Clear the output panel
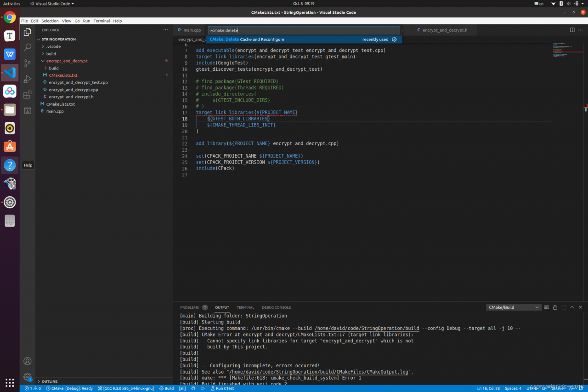588x392 pixels. (547, 307)
